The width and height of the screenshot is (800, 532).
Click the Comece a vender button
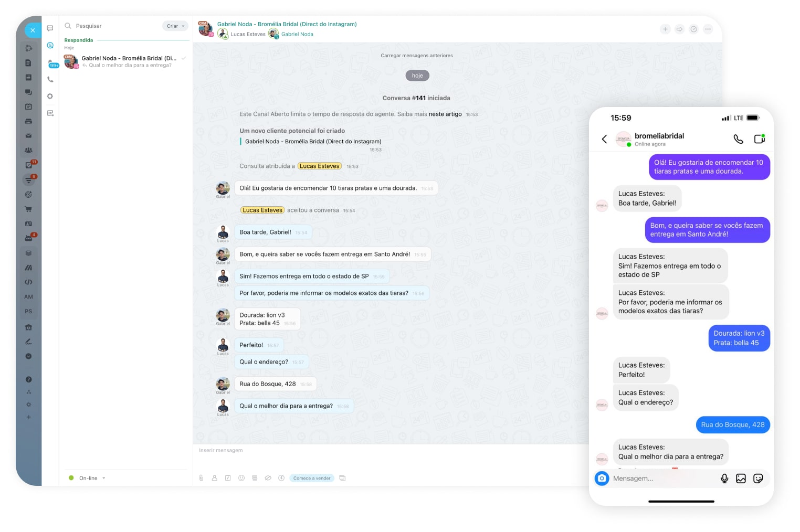click(312, 478)
